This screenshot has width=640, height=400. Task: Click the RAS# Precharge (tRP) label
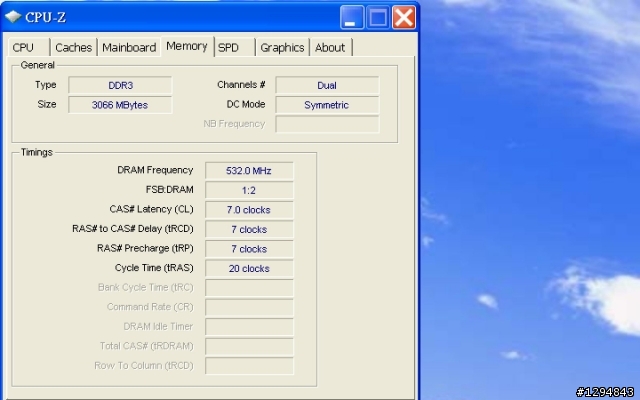(x=145, y=249)
